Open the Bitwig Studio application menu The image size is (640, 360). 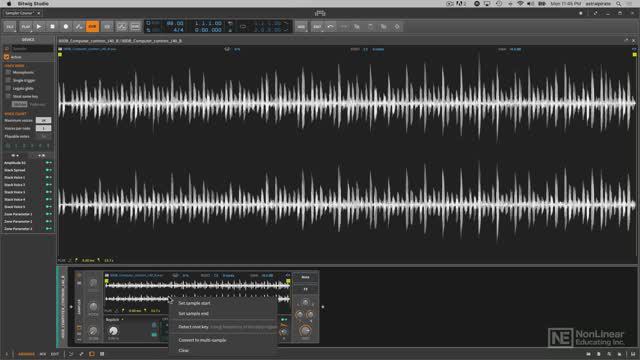33,4
